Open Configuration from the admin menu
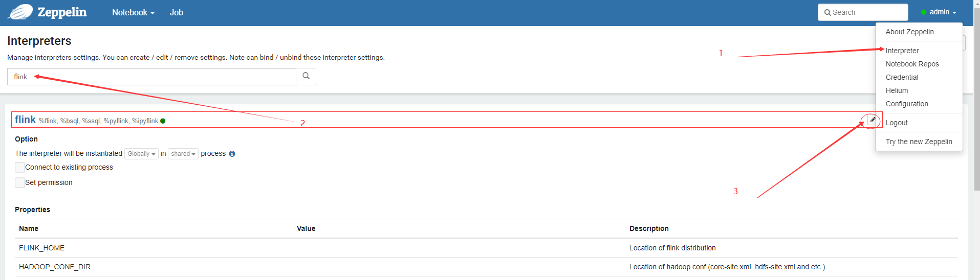The height and width of the screenshot is (280, 980). coord(907,104)
